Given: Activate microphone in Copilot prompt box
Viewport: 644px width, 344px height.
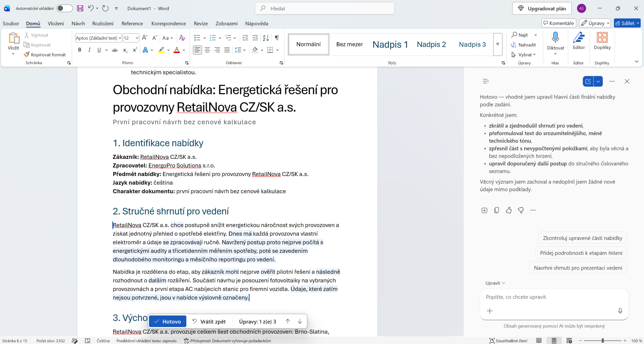Looking at the screenshot, I should tap(620, 311).
